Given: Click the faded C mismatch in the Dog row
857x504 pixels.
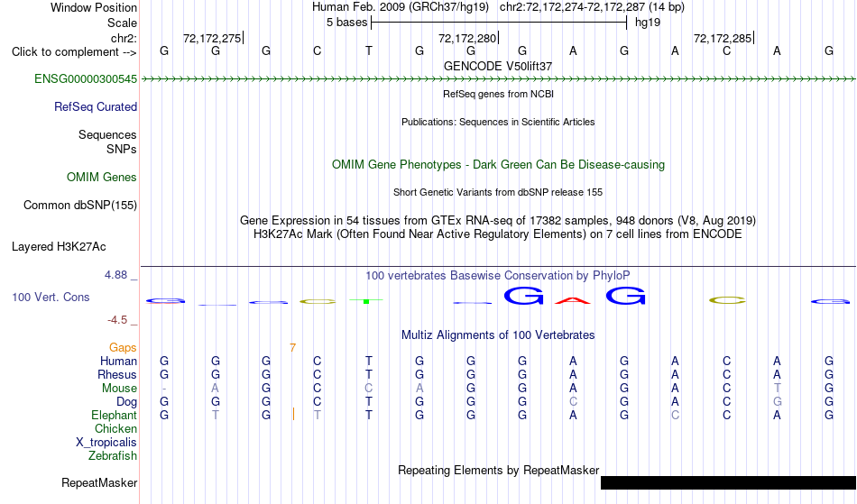Looking at the screenshot, I should tap(573, 402).
